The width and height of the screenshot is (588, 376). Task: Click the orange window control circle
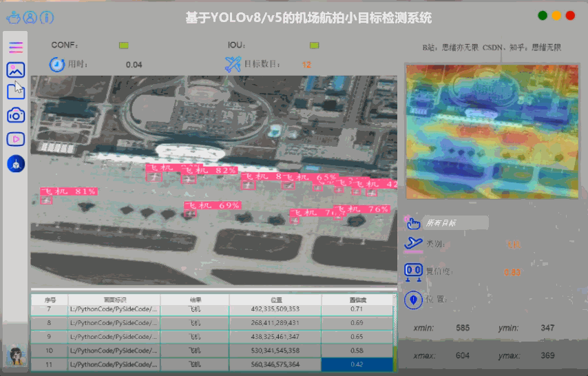[x=556, y=16]
